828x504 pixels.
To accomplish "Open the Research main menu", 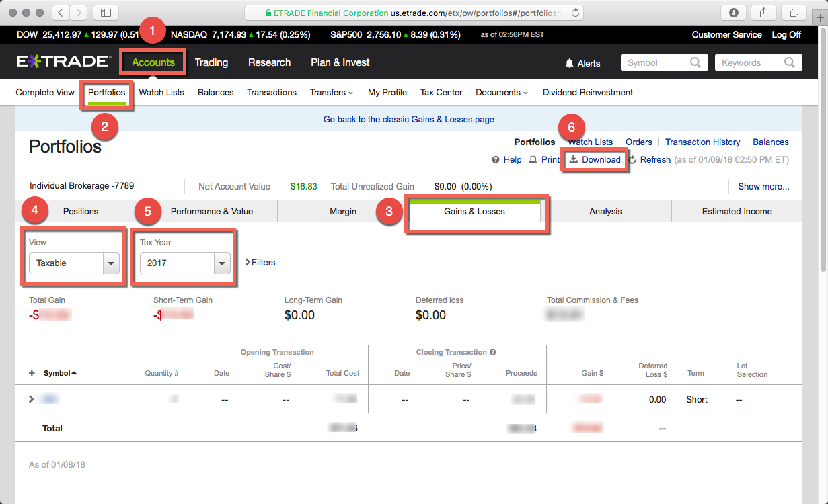I will (269, 62).
